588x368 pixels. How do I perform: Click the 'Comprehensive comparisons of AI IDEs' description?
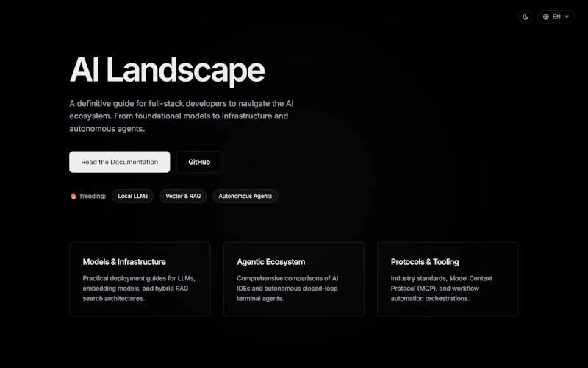pyautogui.click(x=287, y=289)
